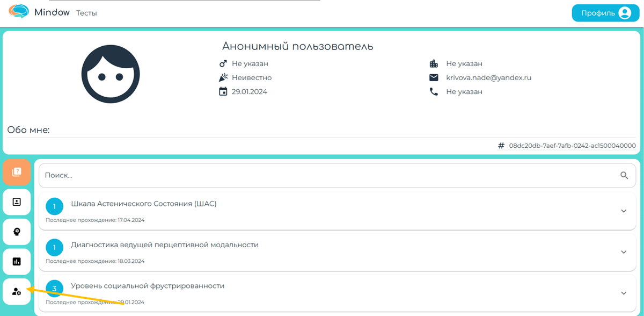
Task: Click the search magnifier icon
Action: coord(624,175)
